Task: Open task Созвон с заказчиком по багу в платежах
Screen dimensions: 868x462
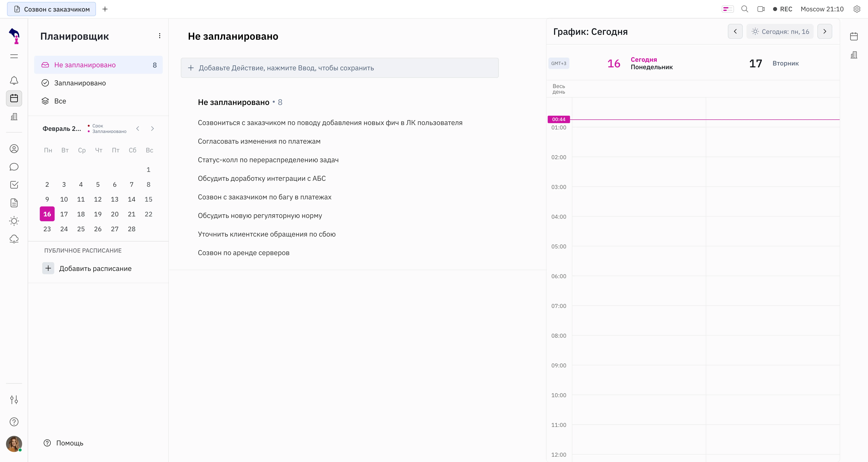Action: coord(264,197)
